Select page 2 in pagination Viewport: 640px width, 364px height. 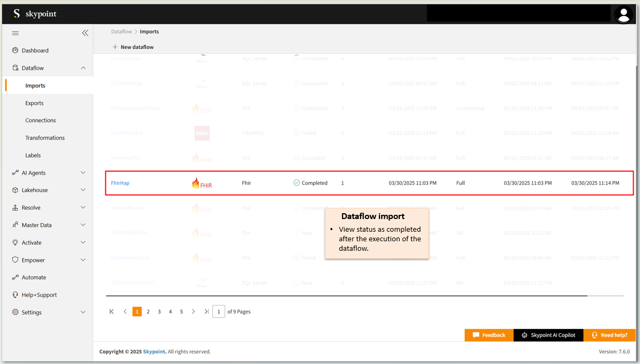pos(148,312)
